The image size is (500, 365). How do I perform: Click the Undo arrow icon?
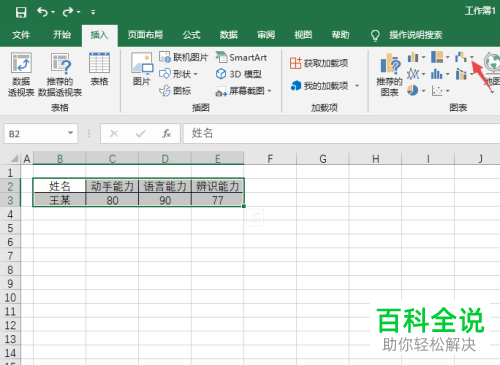[x=42, y=12]
